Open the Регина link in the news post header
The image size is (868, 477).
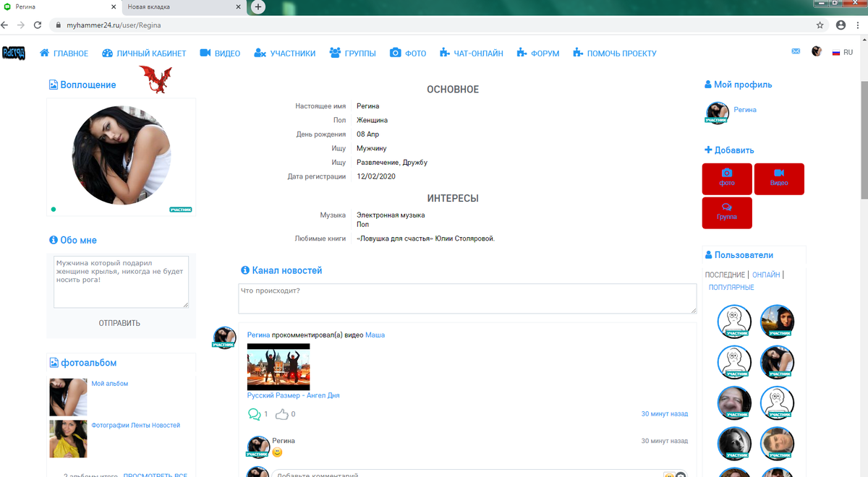click(258, 335)
